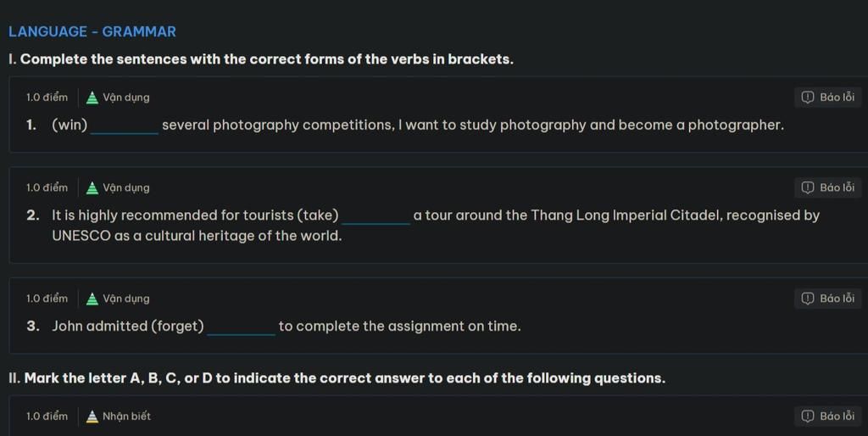Click the 1.0 điểm label on question 1
Screen dimensions: 868x436
(47, 98)
